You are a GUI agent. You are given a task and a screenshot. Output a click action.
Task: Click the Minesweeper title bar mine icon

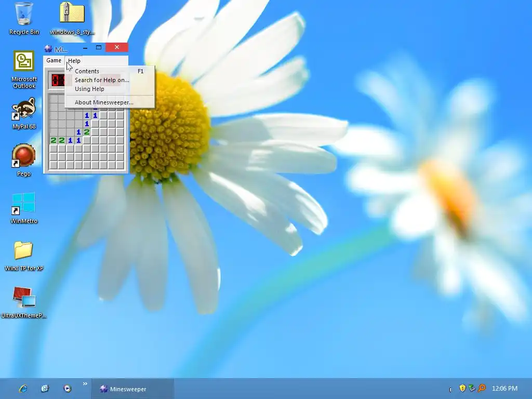[48, 49]
